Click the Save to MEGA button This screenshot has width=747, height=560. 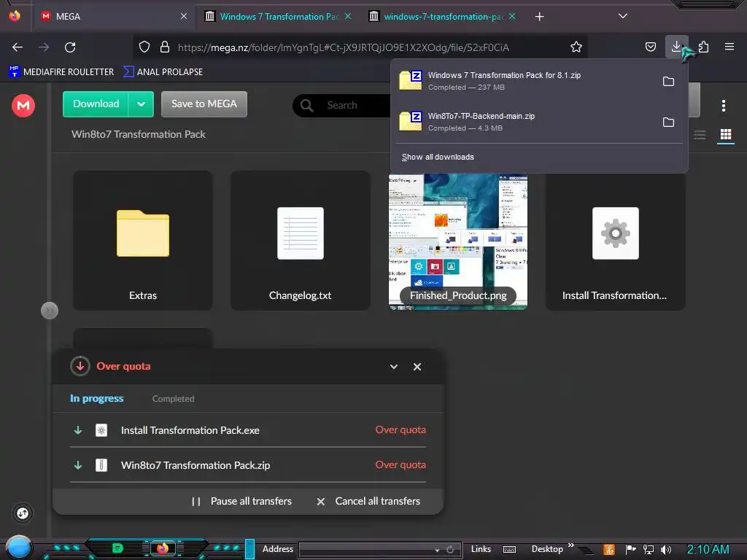tap(204, 104)
